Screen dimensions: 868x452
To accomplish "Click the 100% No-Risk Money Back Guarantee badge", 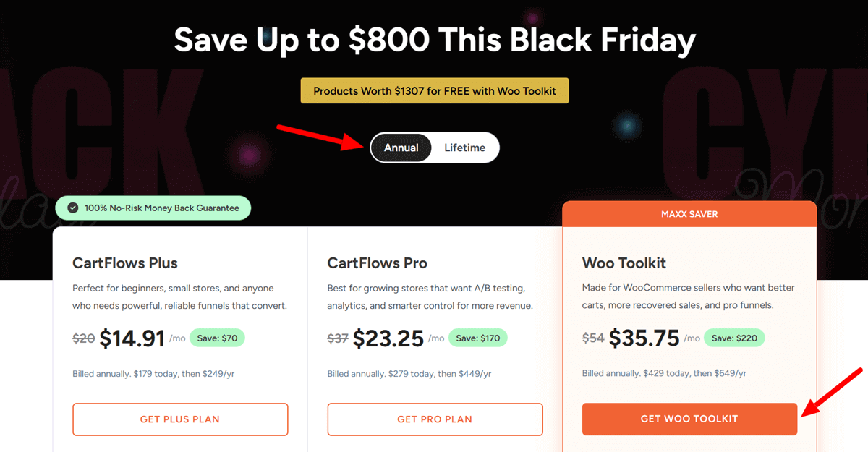I will 153,208.
